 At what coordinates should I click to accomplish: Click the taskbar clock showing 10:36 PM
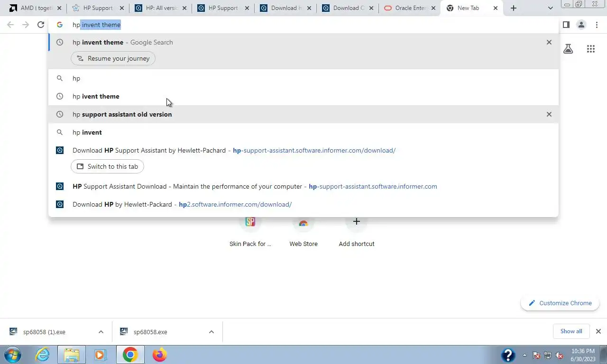click(x=583, y=355)
